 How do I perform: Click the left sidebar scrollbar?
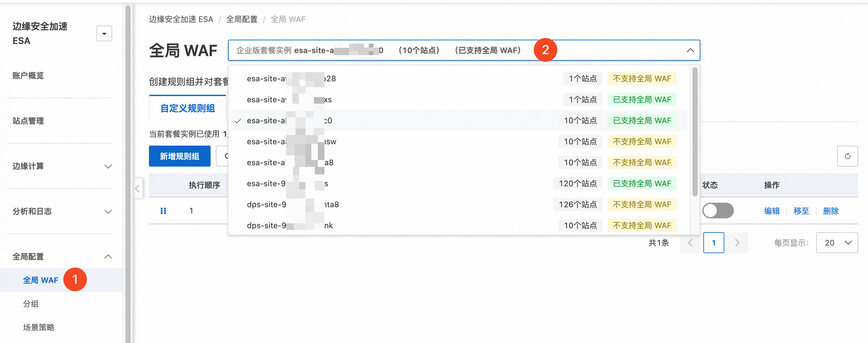(128, 173)
